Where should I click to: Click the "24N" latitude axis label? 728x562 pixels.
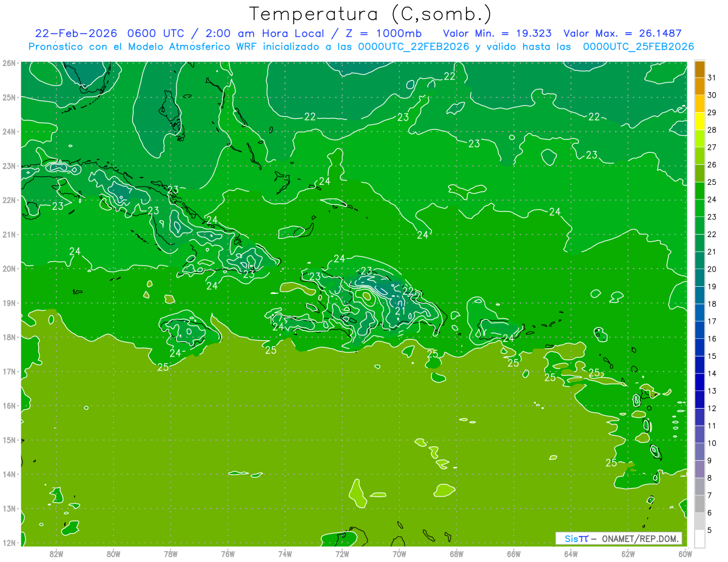point(8,132)
